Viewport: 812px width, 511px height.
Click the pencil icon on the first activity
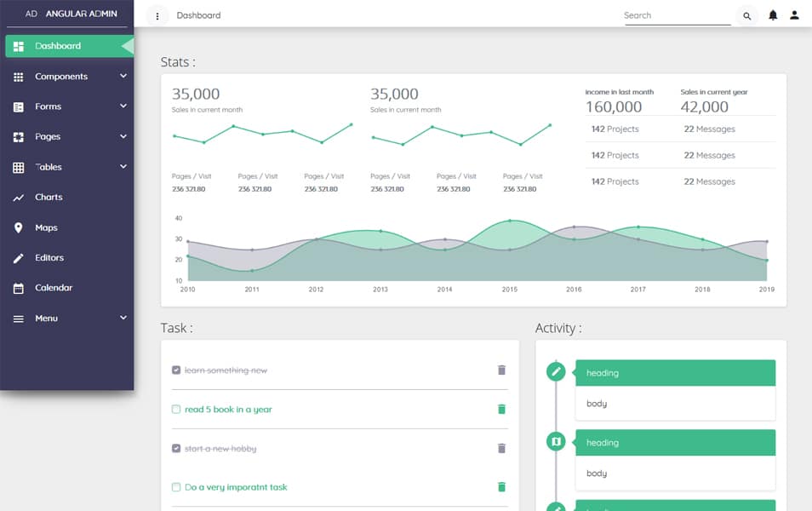tap(556, 371)
